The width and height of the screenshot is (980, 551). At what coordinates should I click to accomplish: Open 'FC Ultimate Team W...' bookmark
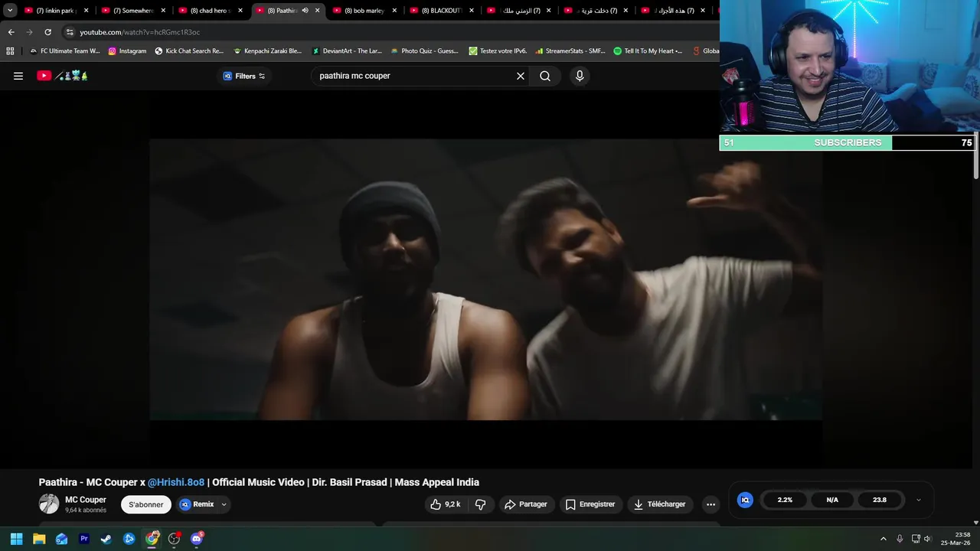[x=64, y=51]
